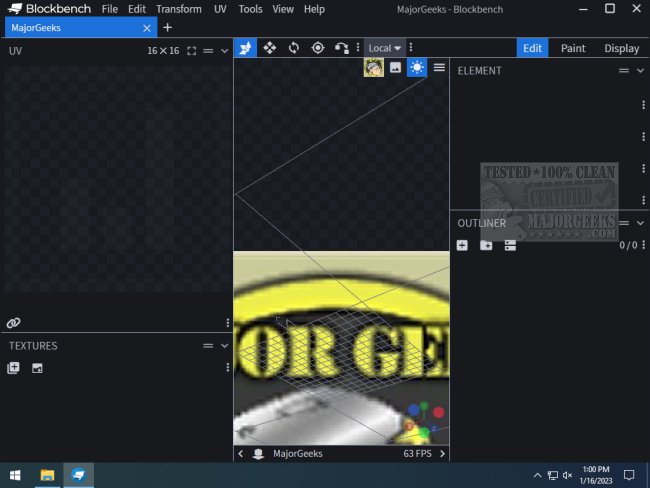
Task: Switch to Edit mode
Action: (532, 48)
